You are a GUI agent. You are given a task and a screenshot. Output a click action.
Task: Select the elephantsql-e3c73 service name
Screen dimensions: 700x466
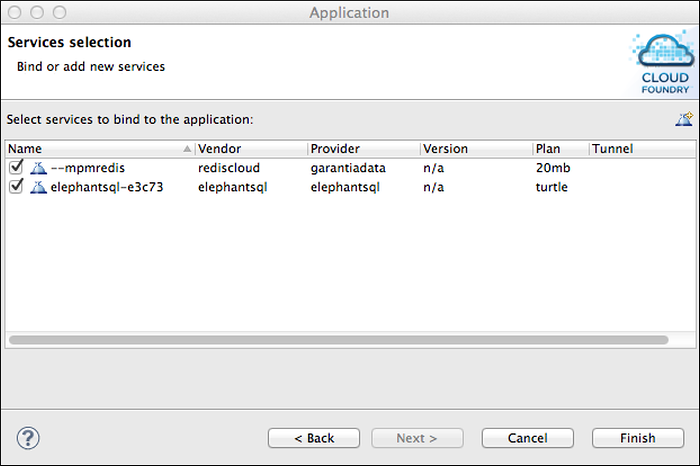click(x=107, y=187)
